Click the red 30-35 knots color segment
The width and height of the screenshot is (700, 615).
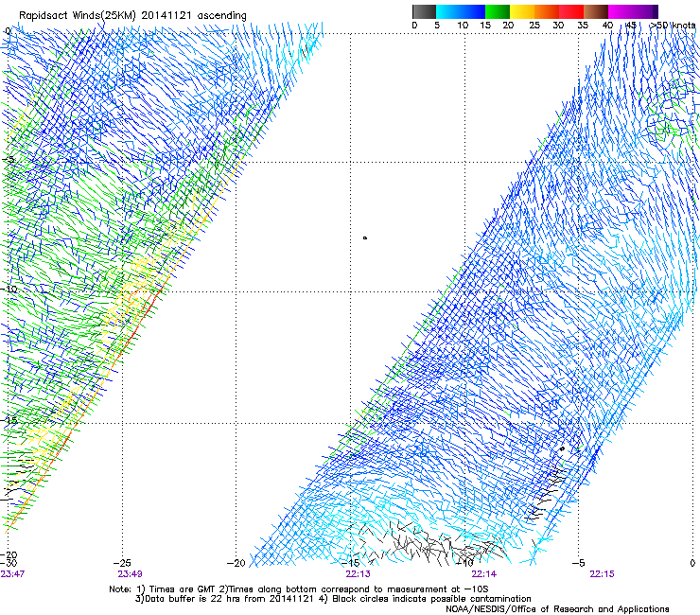[571, 11]
